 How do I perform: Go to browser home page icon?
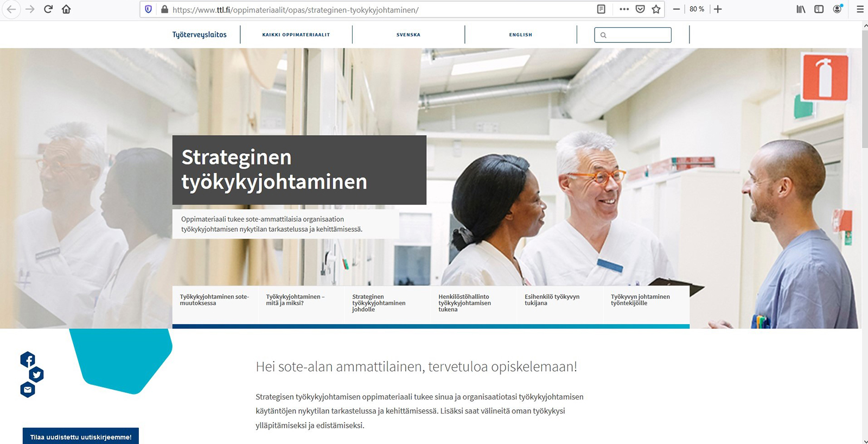(66, 9)
